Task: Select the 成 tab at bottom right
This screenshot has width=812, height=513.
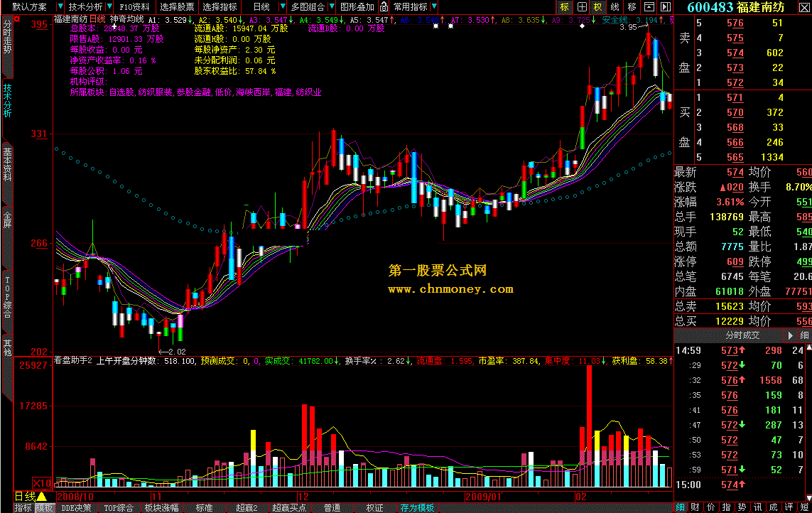Action: click(773, 508)
